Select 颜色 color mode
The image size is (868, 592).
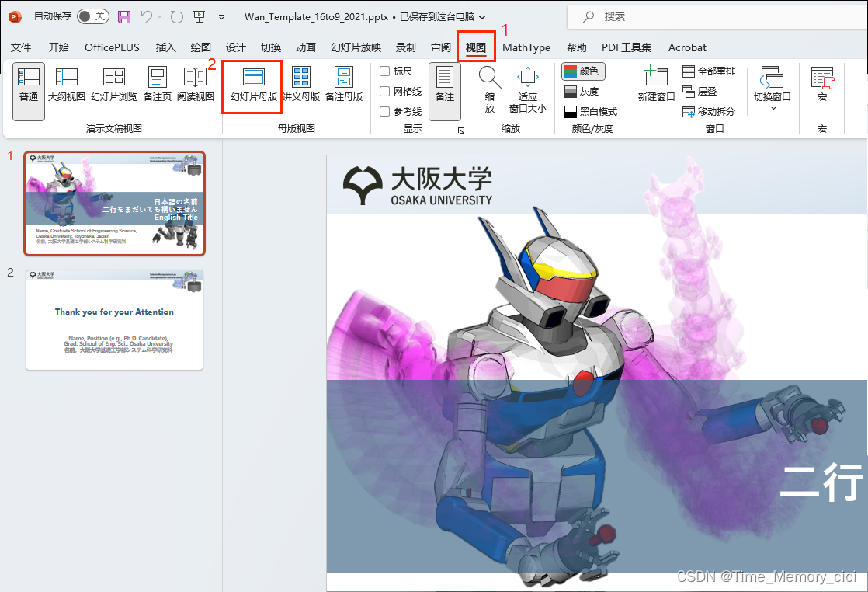[583, 71]
